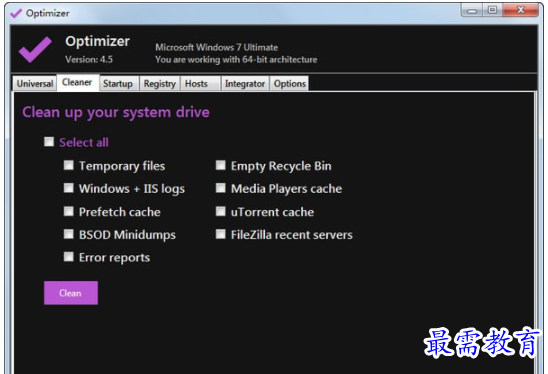Open the Startup tab
548x374 pixels.
[119, 84]
